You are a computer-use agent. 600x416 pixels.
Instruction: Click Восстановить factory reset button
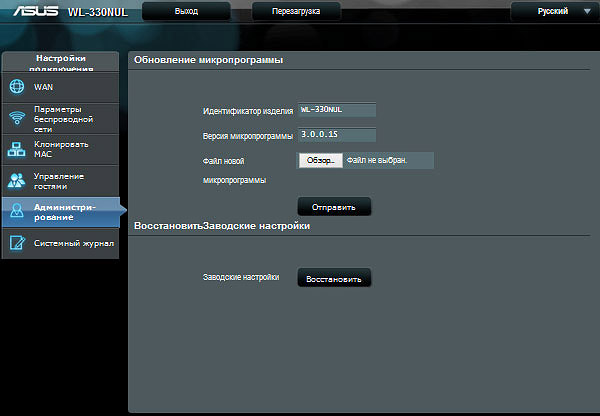pos(334,278)
